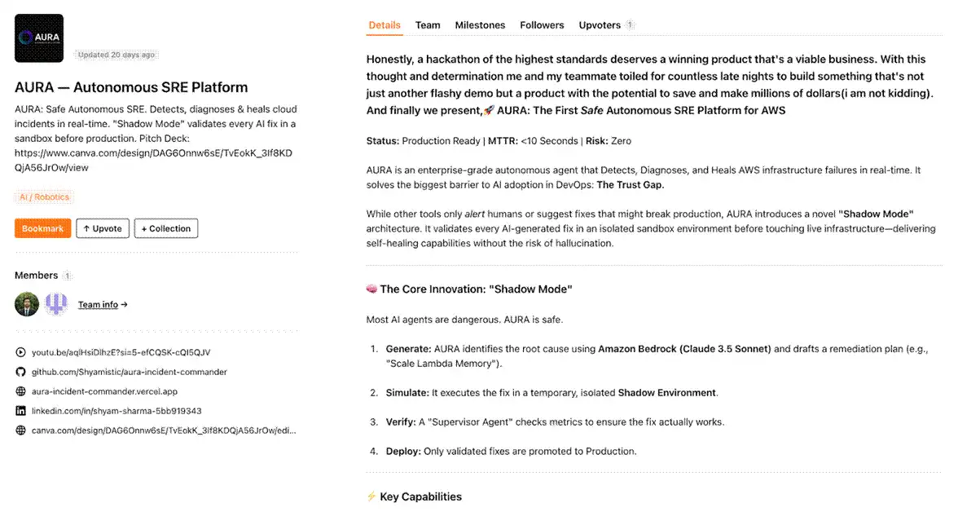Switch to the Team tab
The image size is (980, 512).
[428, 25]
